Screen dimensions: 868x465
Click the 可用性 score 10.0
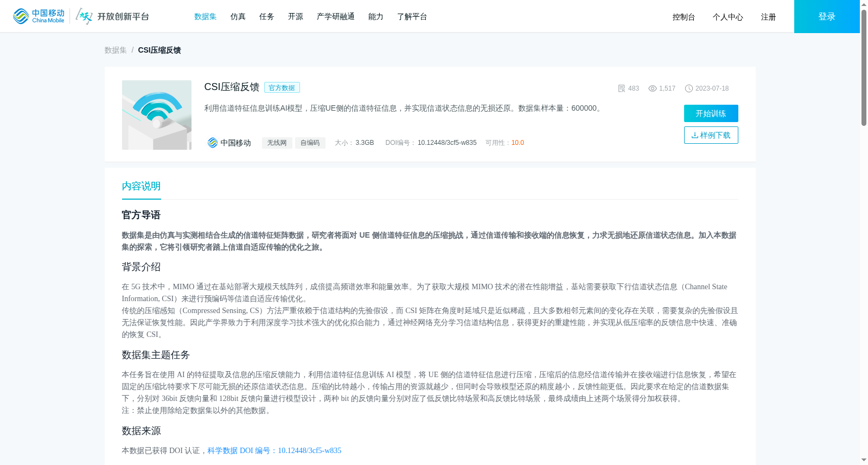(518, 143)
